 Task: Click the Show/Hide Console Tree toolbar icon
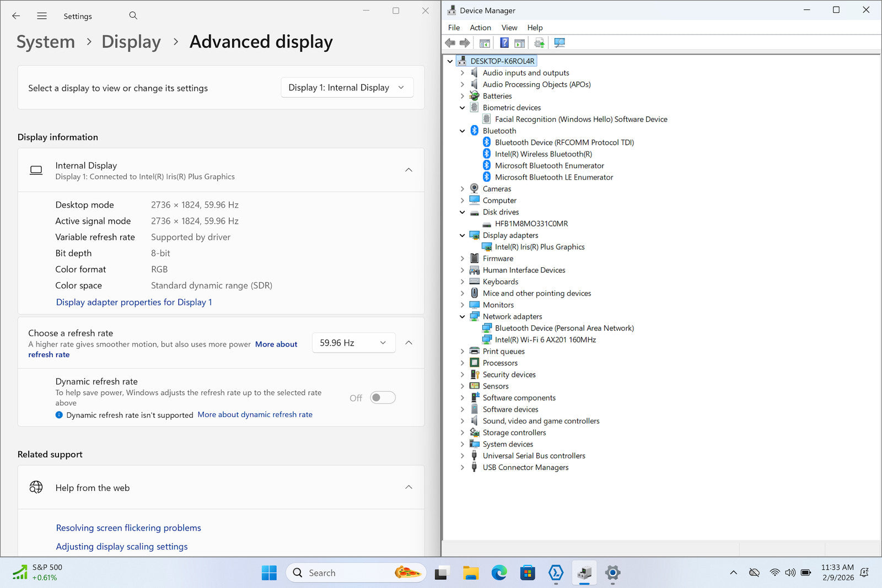click(x=485, y=43)
